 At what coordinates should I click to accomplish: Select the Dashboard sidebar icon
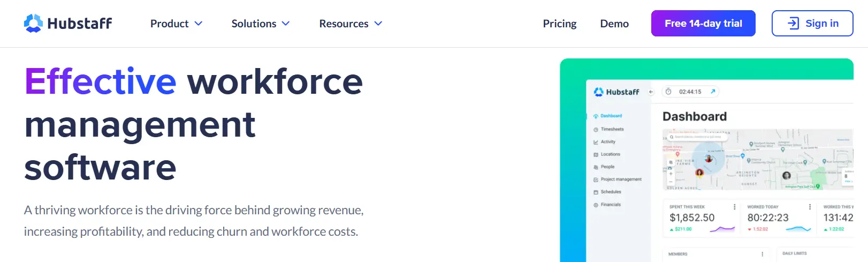(596, 116)
